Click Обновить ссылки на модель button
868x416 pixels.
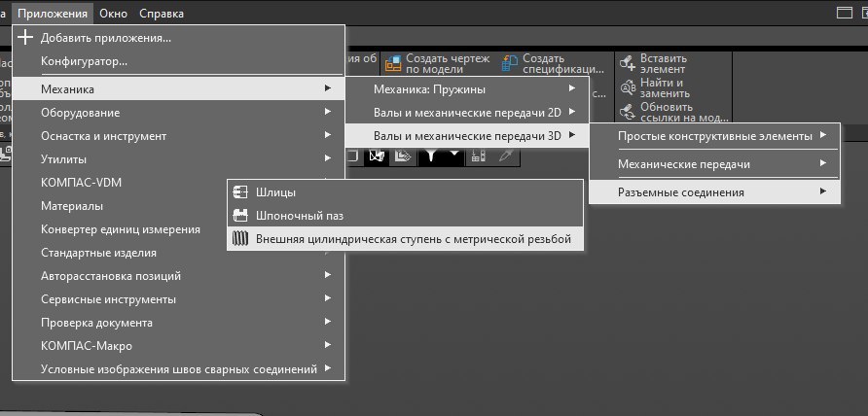click(x=674, y=113)
